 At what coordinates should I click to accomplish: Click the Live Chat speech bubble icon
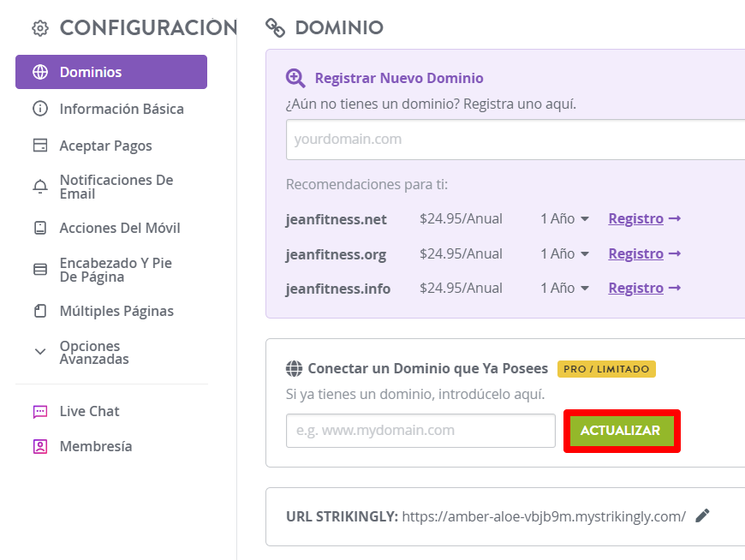pos(40,411)
